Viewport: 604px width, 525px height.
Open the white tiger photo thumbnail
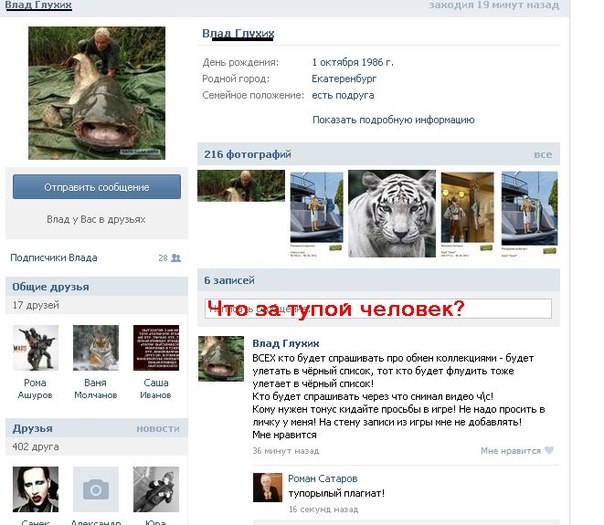[x=392, y=213]
